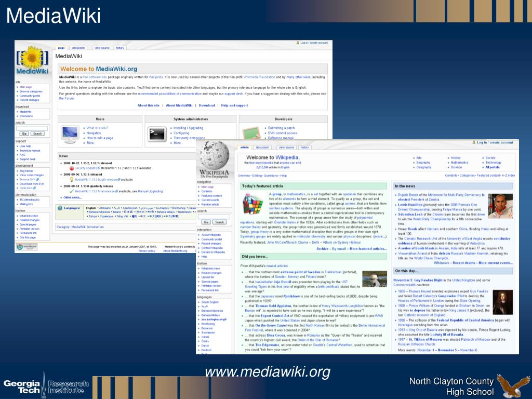Image resolution: width=532 pixels, height=399 pixels.
Task: Click MediaWiki 'Log in / create account' link
Action: 314,43
